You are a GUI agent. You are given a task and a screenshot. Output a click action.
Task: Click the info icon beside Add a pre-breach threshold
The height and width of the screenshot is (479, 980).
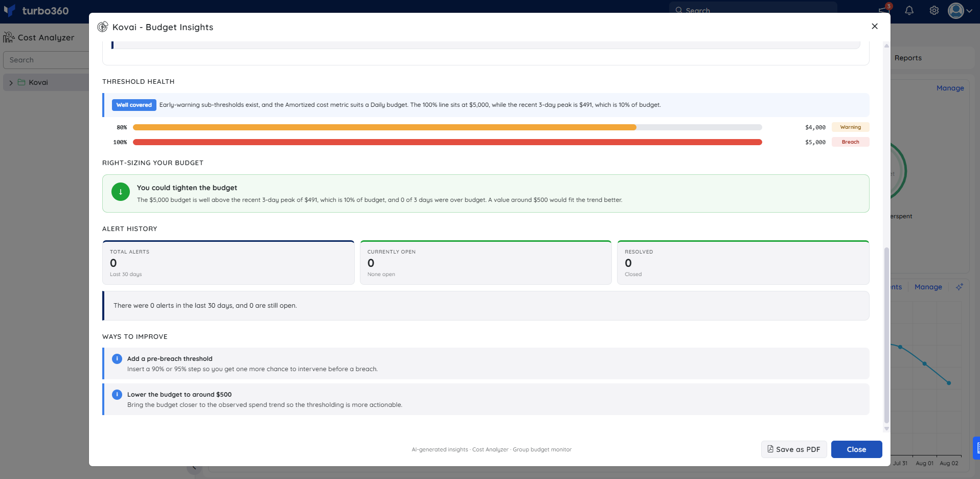click(117, 359)
